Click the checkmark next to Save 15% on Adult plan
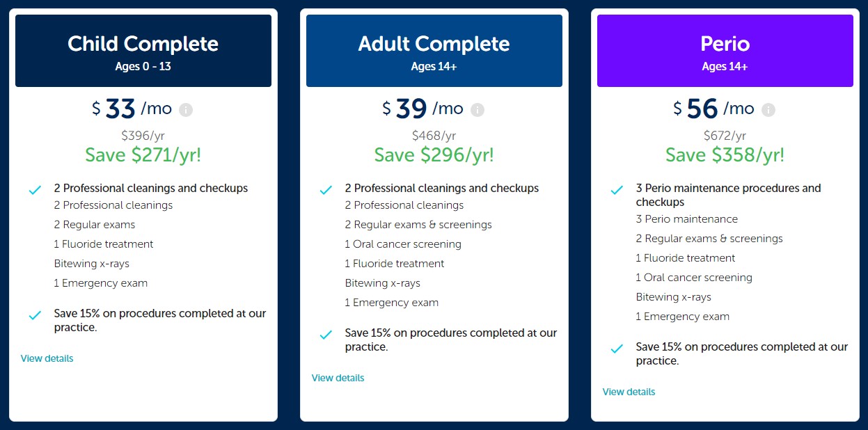 [325, 335]
